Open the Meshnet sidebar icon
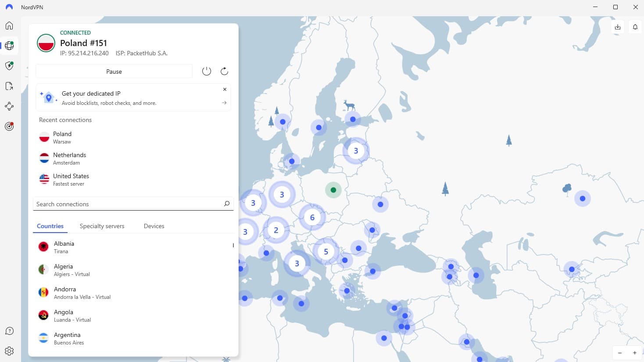644x362 pixels. point(9,106)
